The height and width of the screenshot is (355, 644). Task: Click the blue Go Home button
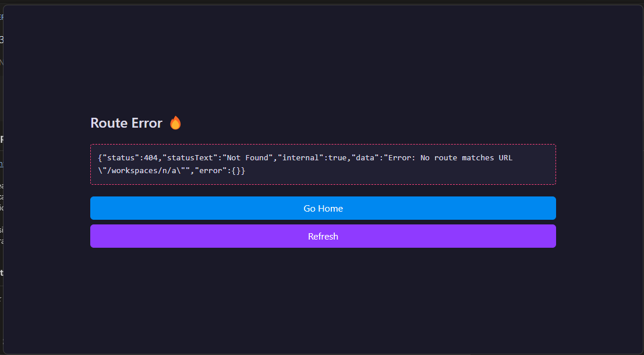pyautogui.click(x=323, y=208)
